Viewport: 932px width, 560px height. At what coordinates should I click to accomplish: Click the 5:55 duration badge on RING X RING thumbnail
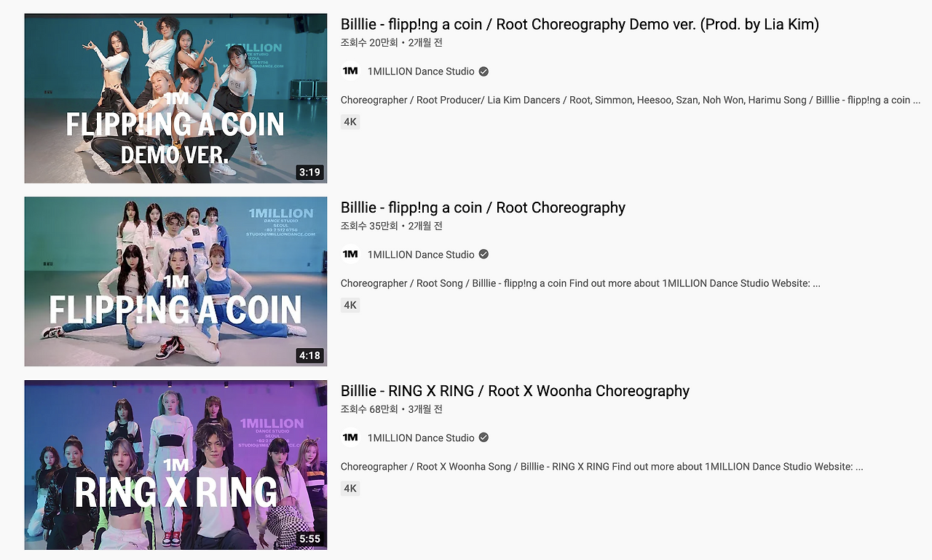tap(309, 539)
